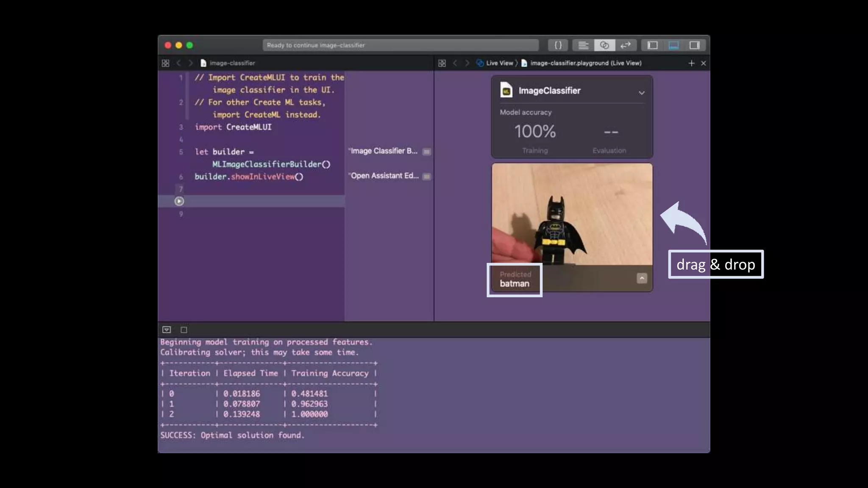Click the square stop button in the debug bar
The image size is (868, 488).
tap(184, 330)
